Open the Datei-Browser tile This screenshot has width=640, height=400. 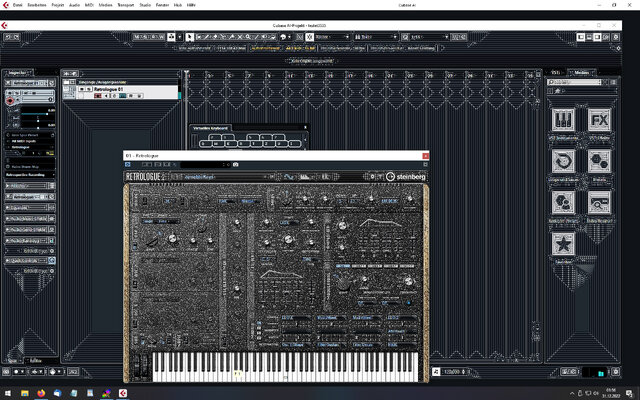tap(599, 202)
